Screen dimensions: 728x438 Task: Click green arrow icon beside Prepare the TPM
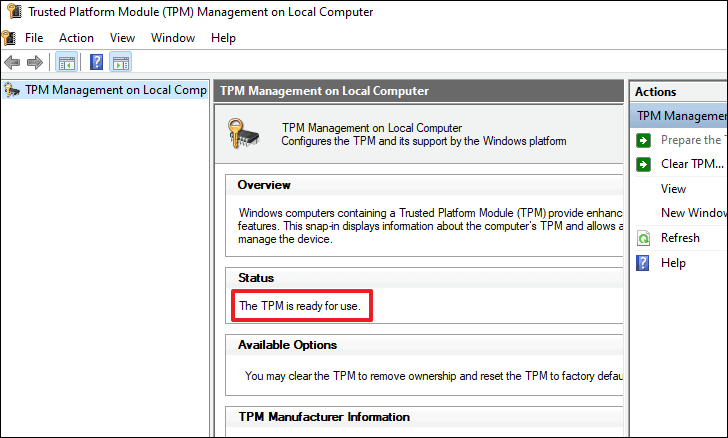pos(644,140)
